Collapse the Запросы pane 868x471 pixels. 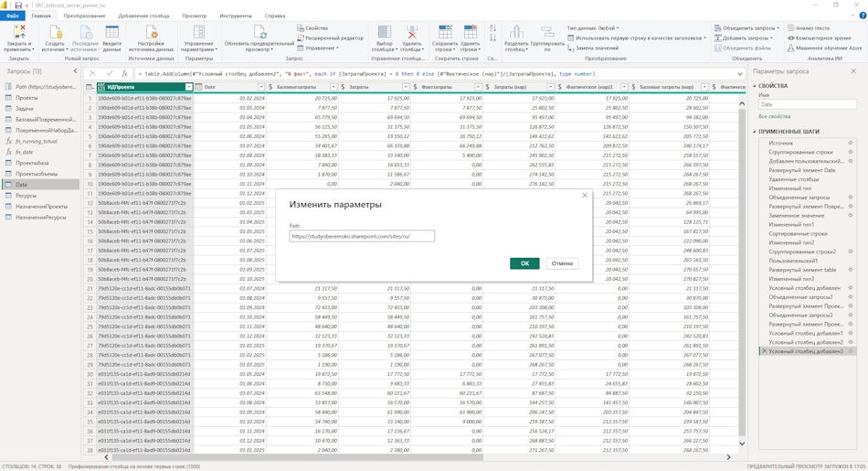pyautogui.click(x=75, y=71)
